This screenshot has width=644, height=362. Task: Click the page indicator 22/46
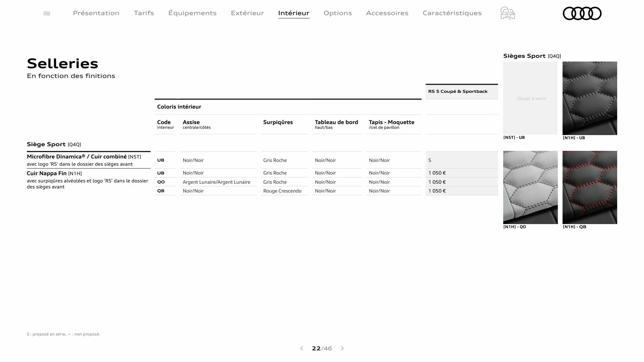click(322, 348)
